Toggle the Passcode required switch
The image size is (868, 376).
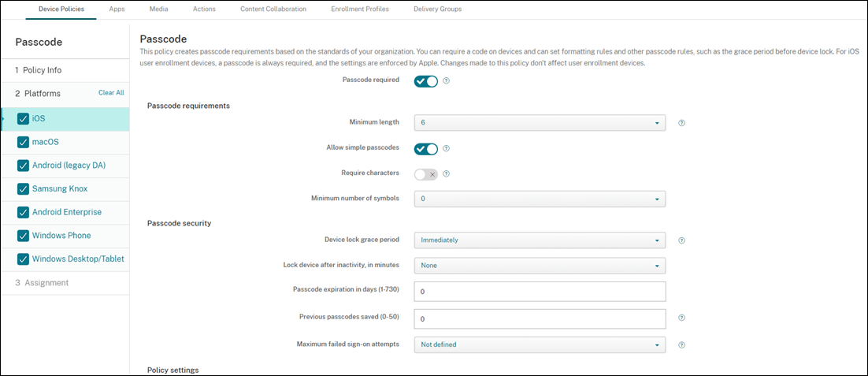425,80
